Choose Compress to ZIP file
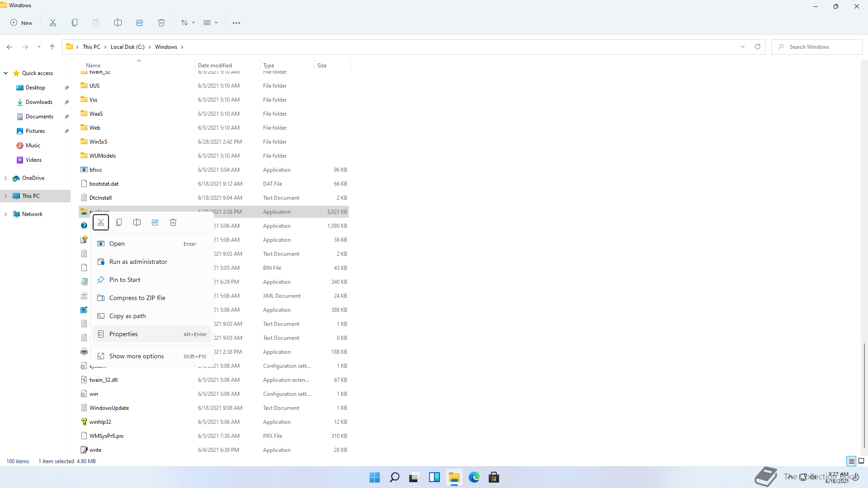 click(x=152, y=298)
